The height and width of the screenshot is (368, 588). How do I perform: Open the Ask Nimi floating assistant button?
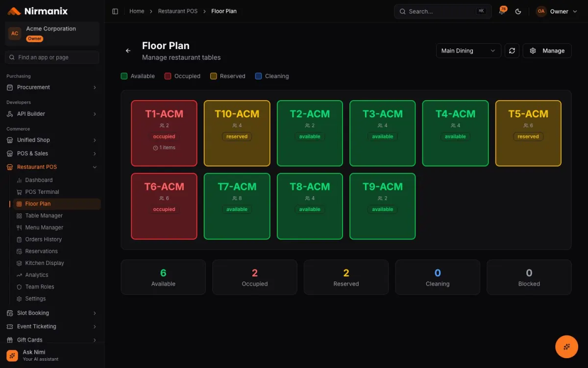(566, 346)
